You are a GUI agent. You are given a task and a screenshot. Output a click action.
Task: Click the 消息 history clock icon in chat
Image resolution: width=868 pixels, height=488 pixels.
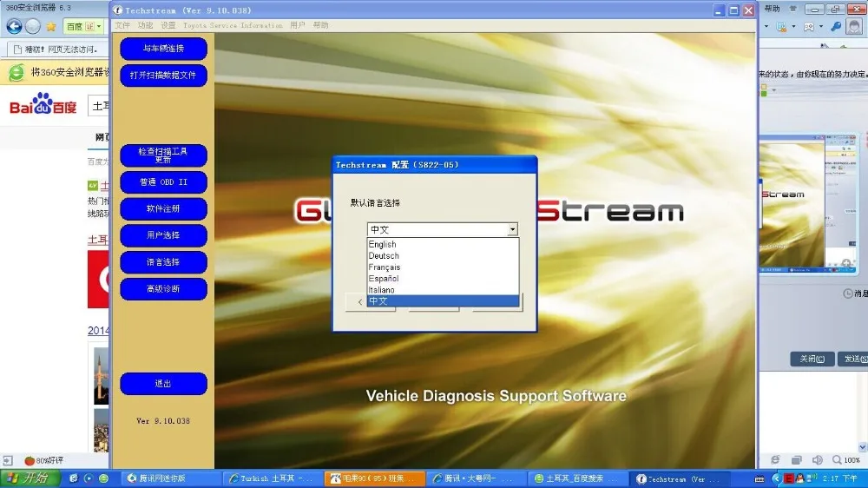point(847,293)
